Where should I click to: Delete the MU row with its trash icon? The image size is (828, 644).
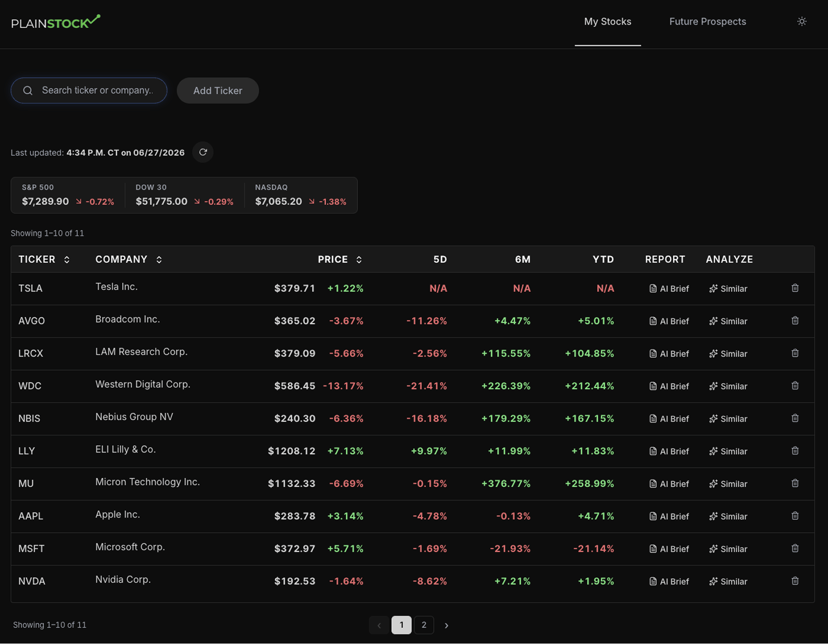point(795,484)
